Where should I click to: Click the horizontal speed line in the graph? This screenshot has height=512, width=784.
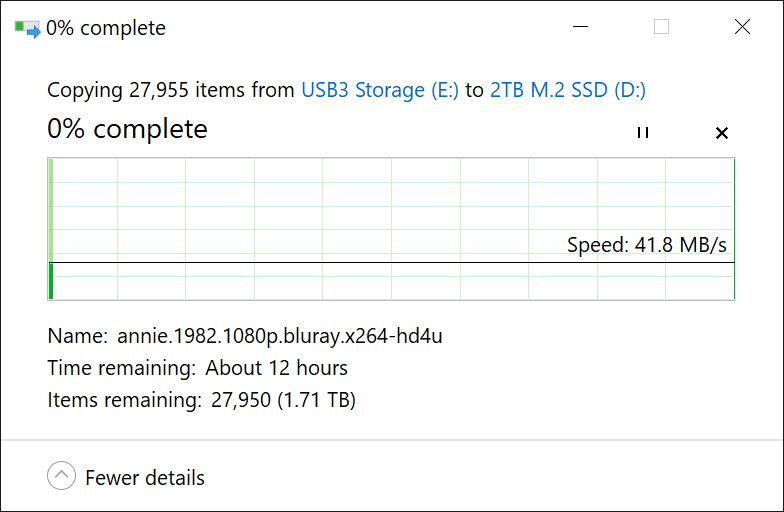click(390, 263)
